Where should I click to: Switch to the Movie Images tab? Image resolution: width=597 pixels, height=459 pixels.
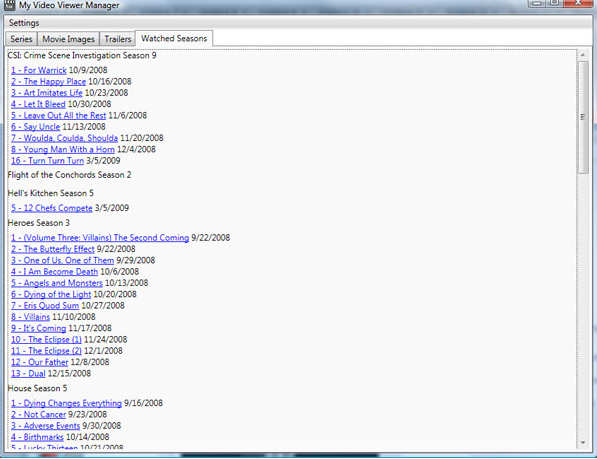[68, 39]
